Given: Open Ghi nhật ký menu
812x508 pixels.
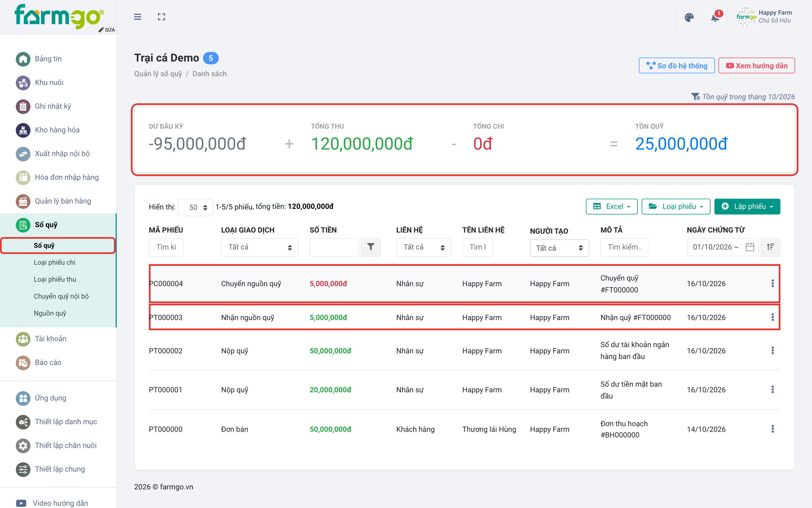Looking at the screenshot, I should point(53,106).
